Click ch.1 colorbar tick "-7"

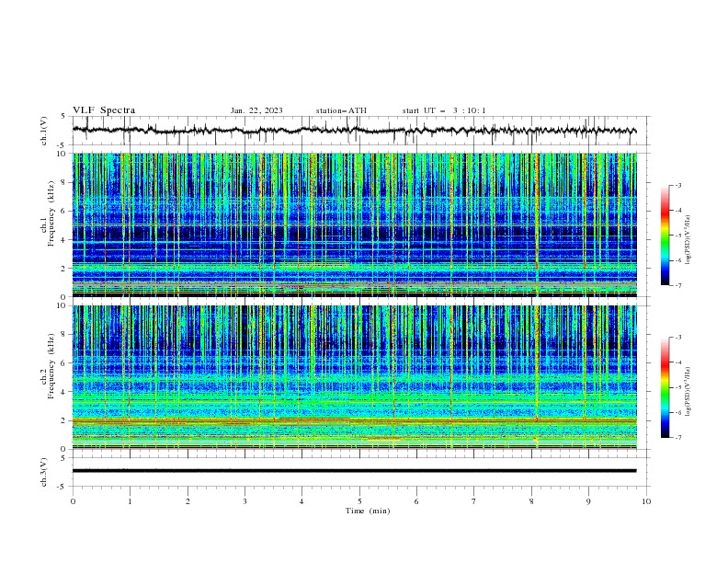(678, 285)
